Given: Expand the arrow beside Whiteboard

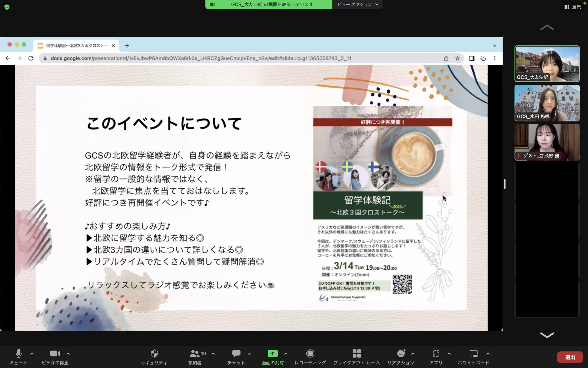Looking at the screenshot, I should click(x=488, y=354).
